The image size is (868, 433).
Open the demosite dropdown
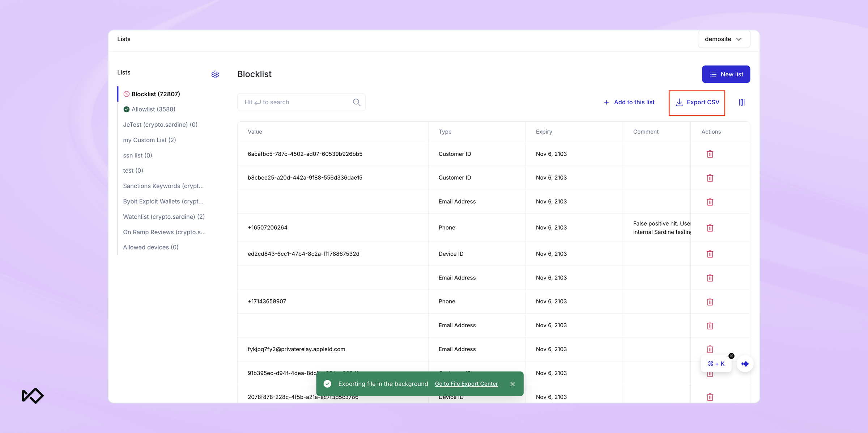[724, 39]
